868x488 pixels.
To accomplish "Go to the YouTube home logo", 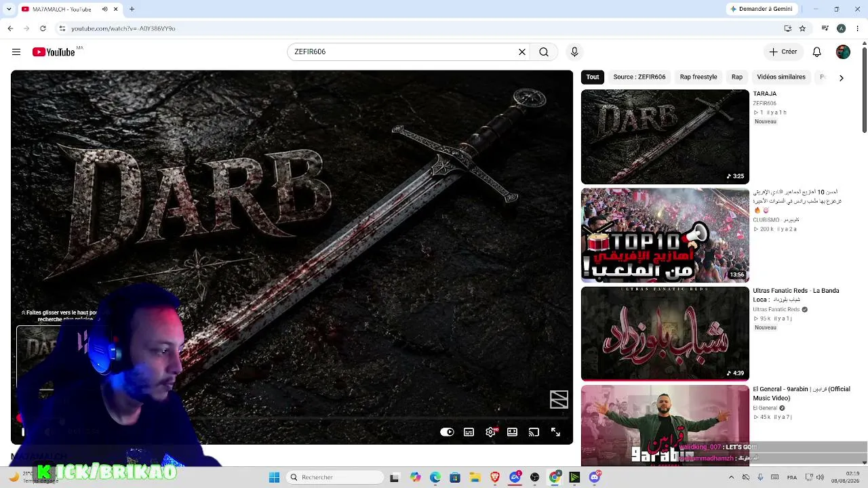I will (54, 52).
